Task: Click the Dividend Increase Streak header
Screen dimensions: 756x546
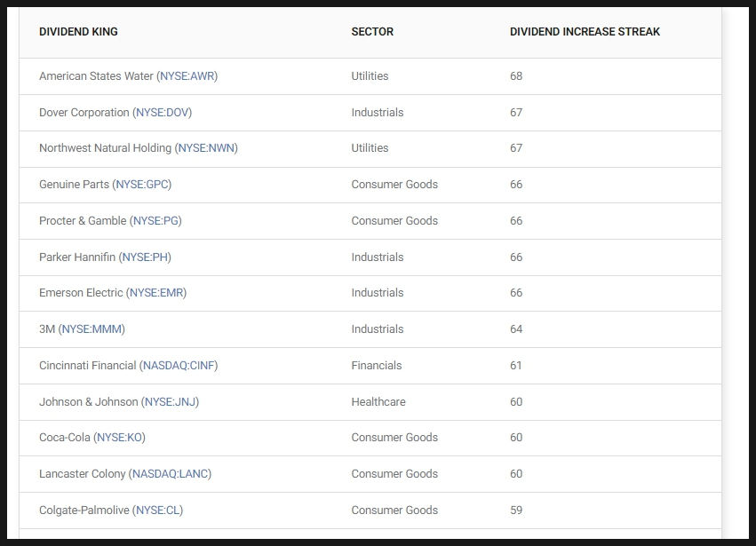Action: click(x=585, y=32)
